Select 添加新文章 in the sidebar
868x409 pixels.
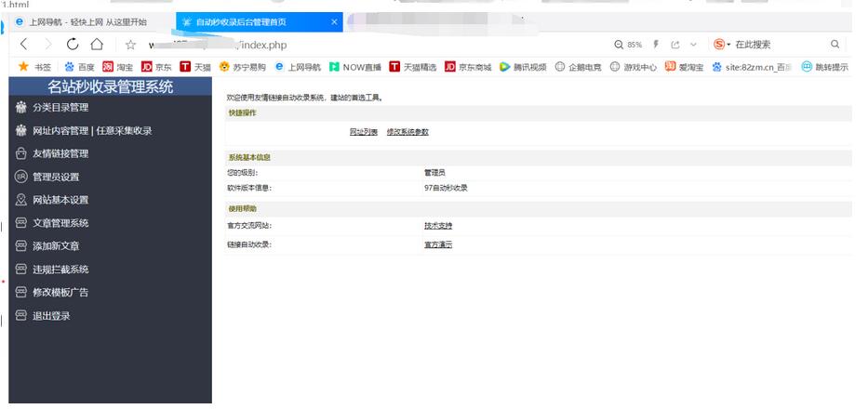coord(56,245)
